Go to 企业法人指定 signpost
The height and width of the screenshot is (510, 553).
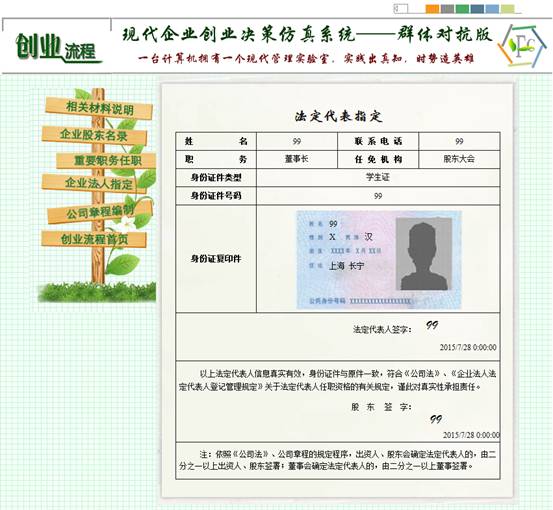click(x=94, y=183)
